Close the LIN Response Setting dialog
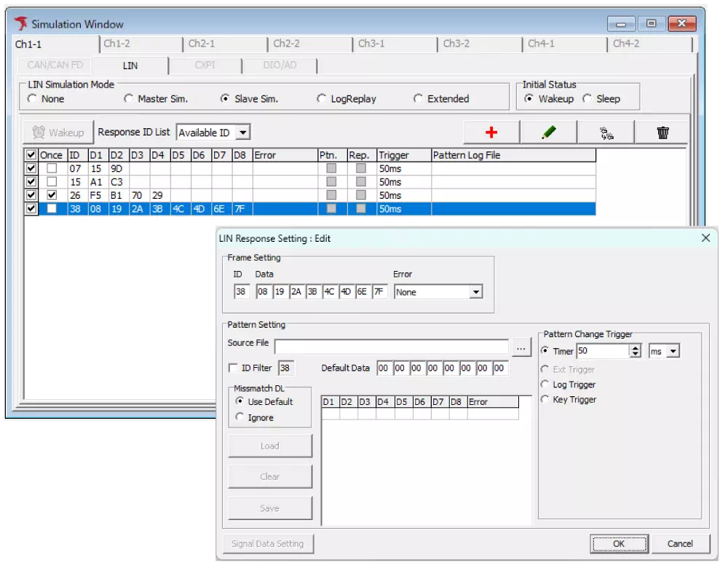728x571 pixels. (705, 238)
